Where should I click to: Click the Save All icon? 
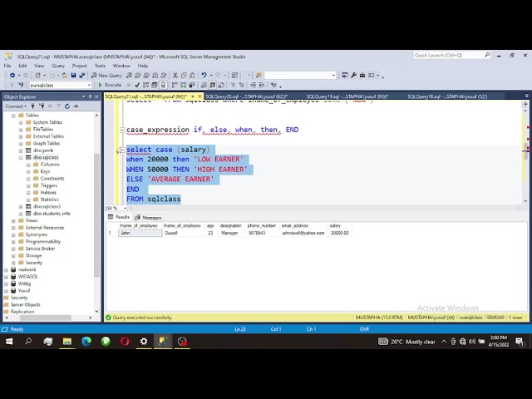[81, 76]
